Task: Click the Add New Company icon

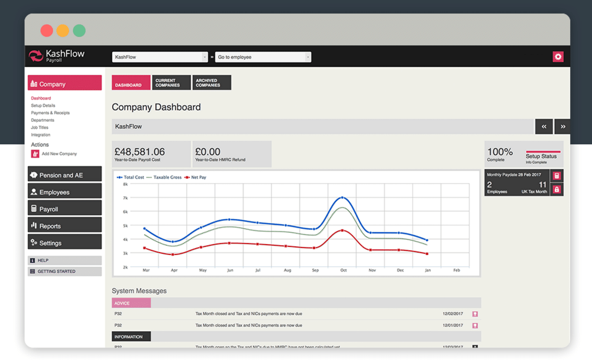Action: pos(35,154)
